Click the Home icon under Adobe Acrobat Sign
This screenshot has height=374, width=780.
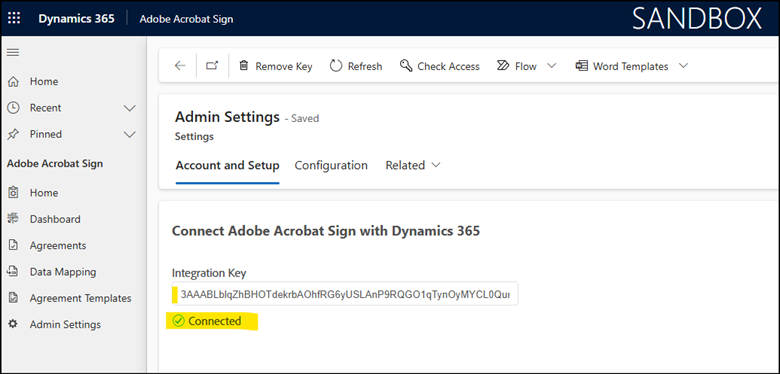click(14, 192)
